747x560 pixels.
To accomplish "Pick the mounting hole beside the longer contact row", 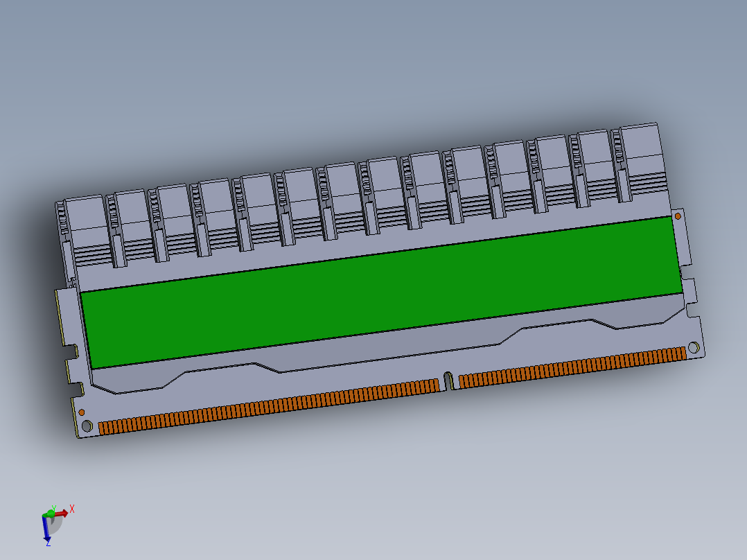I will (x=87, y=426).
